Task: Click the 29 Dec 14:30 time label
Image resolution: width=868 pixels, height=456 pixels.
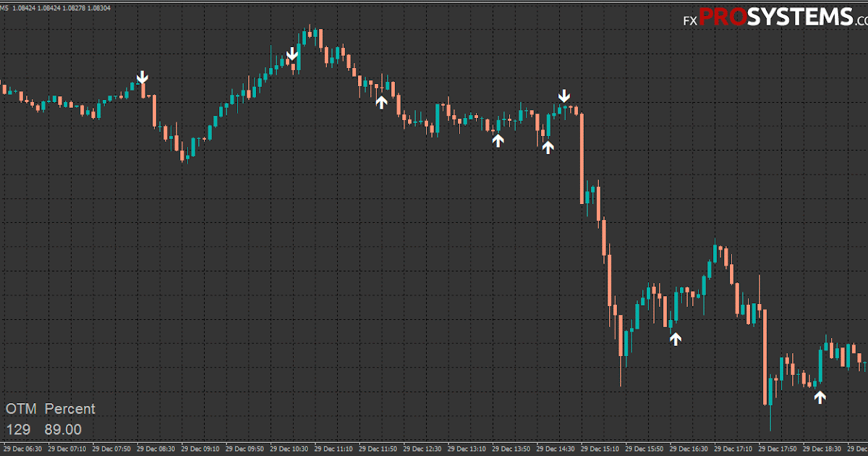Action: (556, 449)
